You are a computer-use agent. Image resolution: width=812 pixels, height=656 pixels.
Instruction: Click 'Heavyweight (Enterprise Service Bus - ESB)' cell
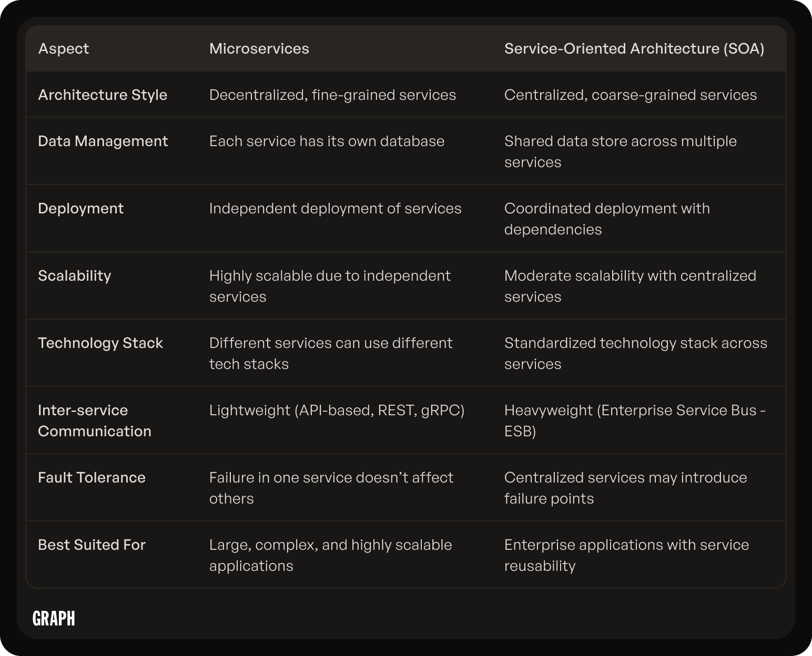pos(635,421)
